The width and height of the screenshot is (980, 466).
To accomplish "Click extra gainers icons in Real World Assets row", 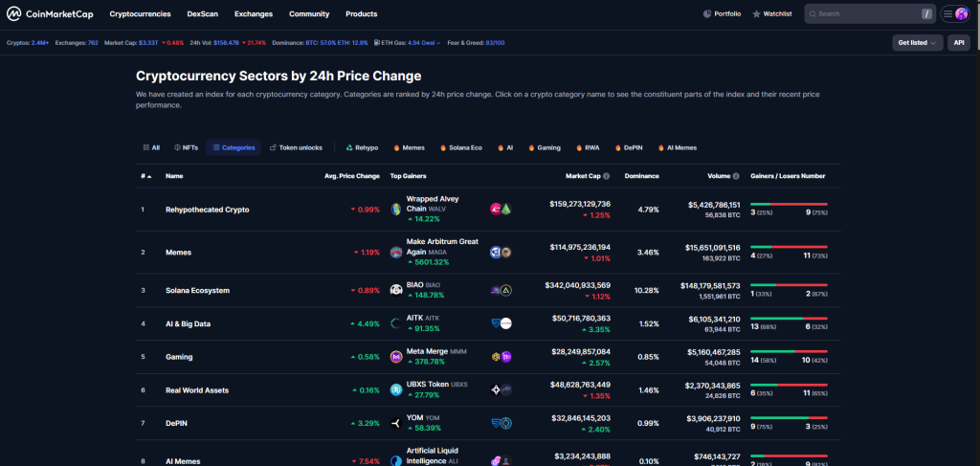I will (501, 389).
